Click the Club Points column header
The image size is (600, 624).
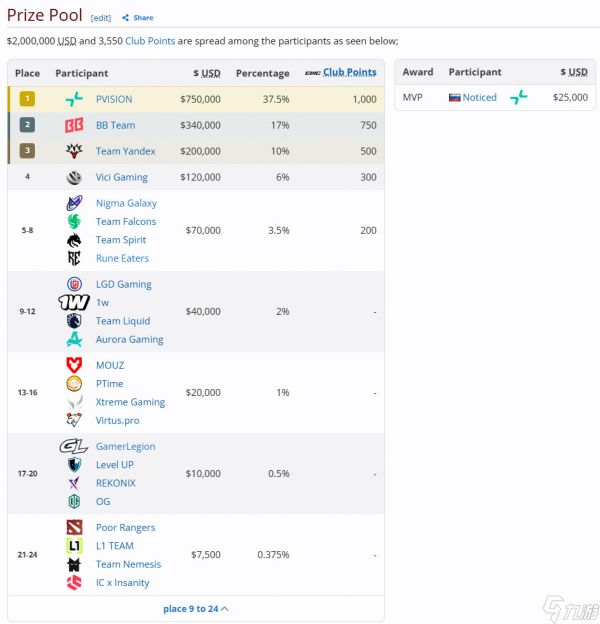349,72
